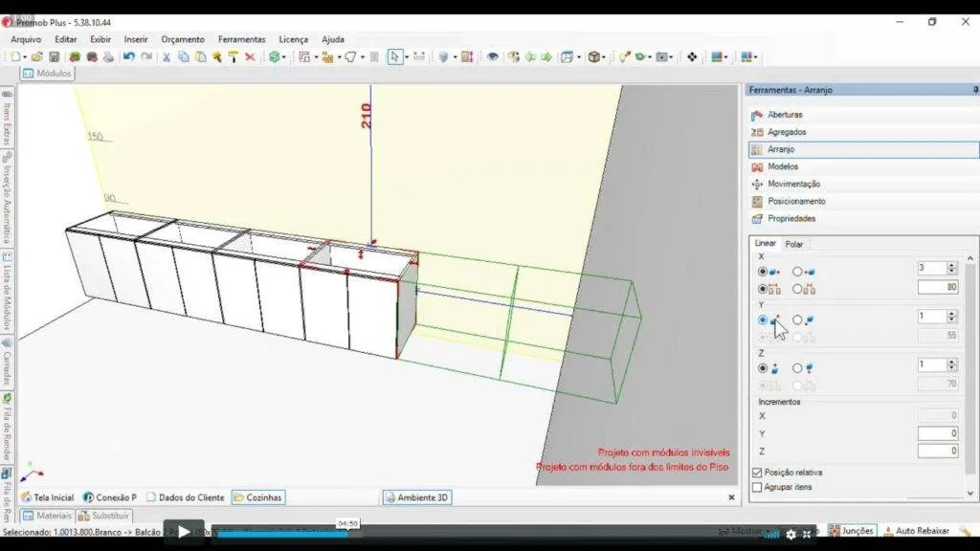980x551 pixels.
Task: Click the four-arrow pan icon
Action: coord(692,56)
